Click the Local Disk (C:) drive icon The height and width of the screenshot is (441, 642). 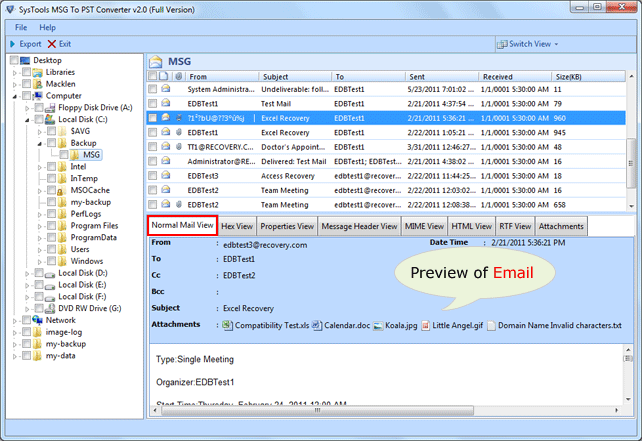pyautogui.click(x=50, y=119)
